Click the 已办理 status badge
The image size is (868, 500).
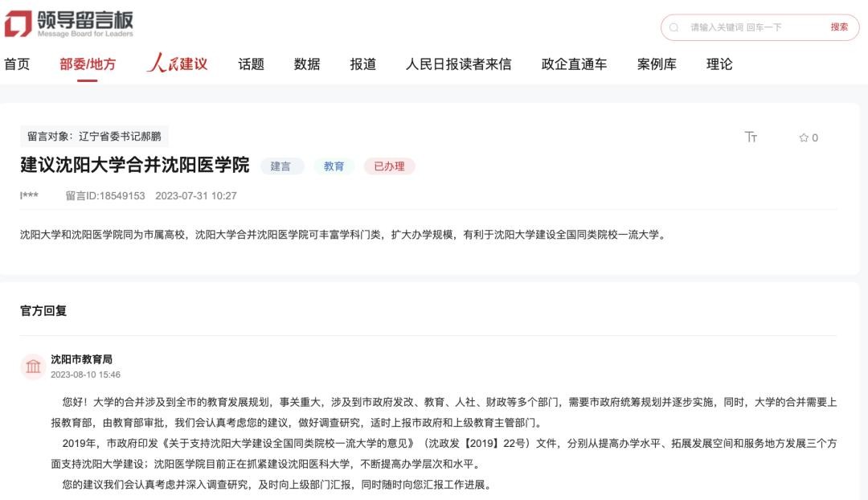(389, 166)
